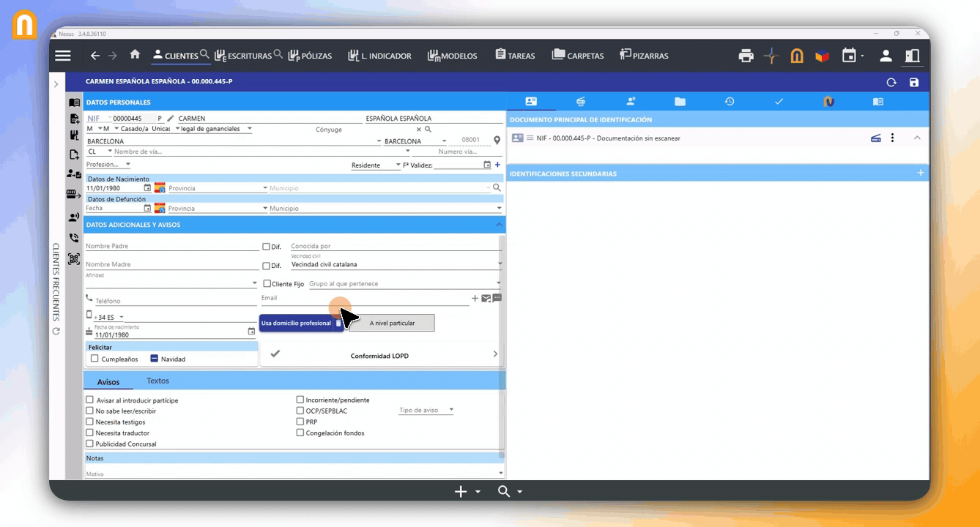
Task: Open scanner icon for NIF document
Action: click(875, 138)
